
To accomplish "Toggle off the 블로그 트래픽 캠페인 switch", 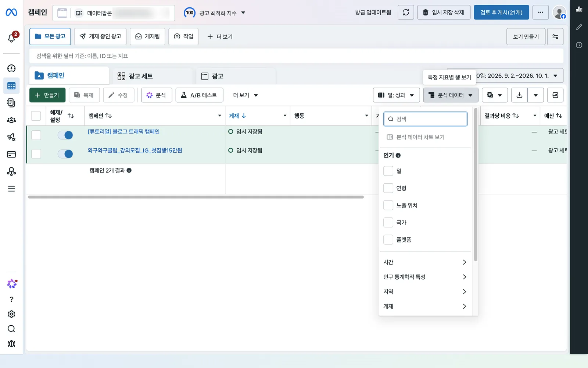I will pos(65,135).
